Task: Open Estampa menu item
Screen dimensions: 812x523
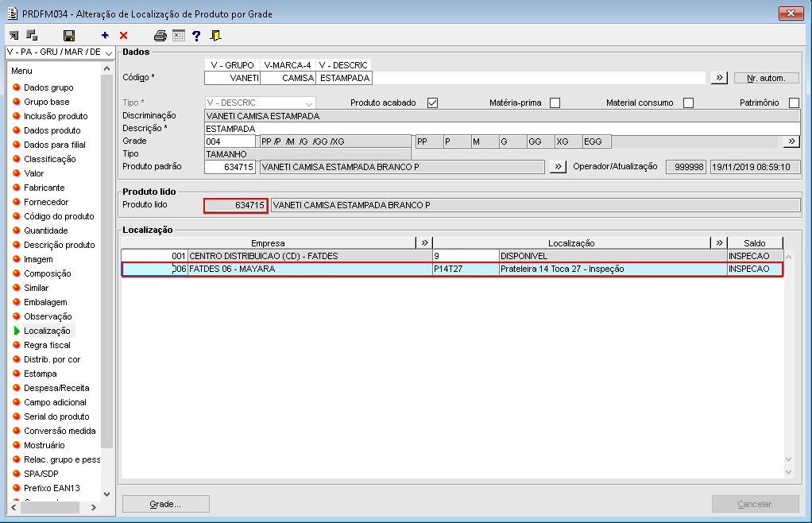Action: [x=41, y=374]
